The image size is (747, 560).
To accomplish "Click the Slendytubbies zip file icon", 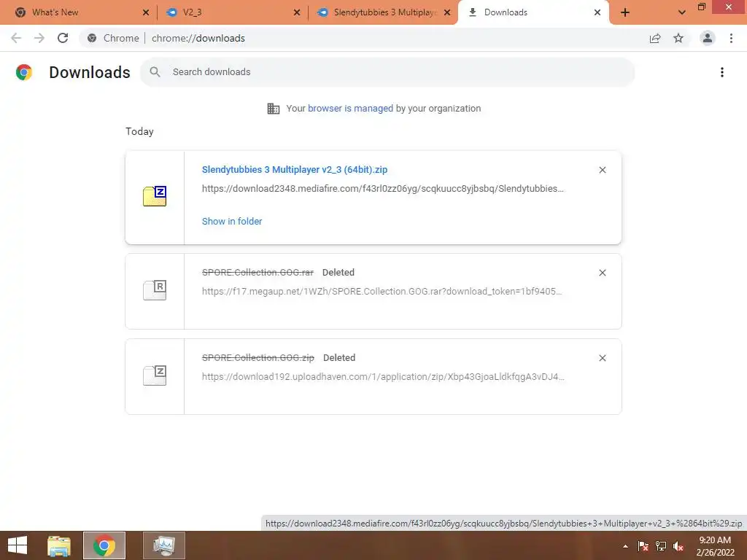I will coord(155,195).
